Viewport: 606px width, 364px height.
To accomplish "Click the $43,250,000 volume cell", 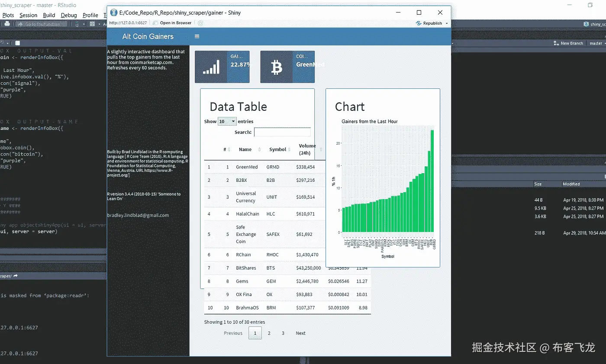I will pos(309,268).
